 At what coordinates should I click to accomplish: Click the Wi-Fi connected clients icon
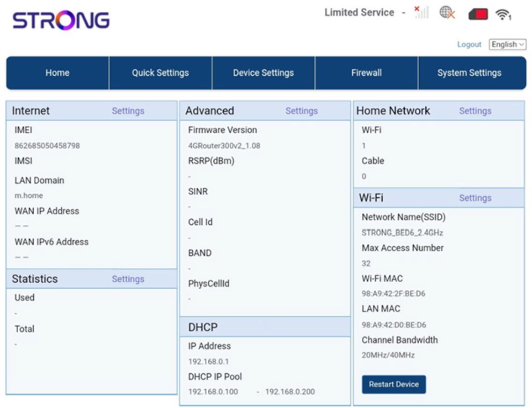tap(503, 14)
